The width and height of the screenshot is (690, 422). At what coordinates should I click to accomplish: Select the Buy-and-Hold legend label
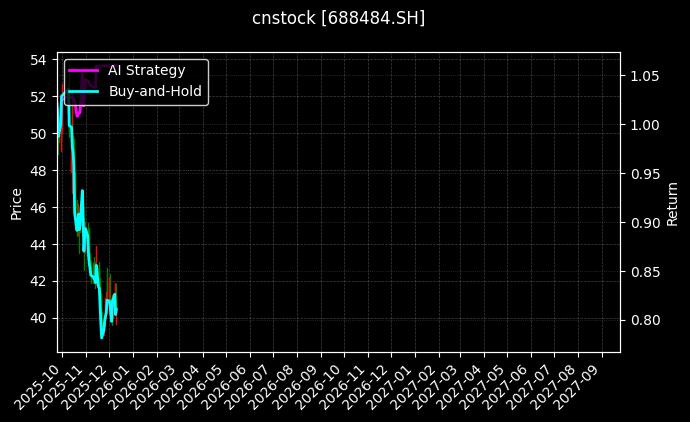pyautogui.click(x=155, y=91)
